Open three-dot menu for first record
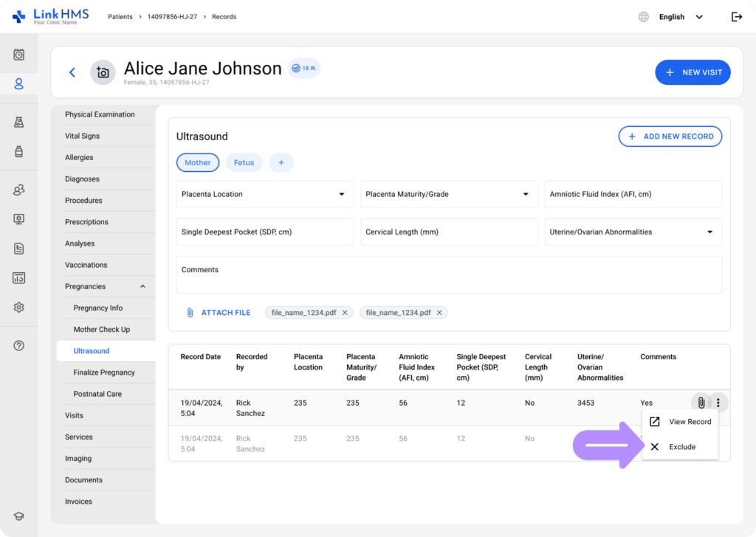Viewport: 756px width, 537px height. pos(718,403)
